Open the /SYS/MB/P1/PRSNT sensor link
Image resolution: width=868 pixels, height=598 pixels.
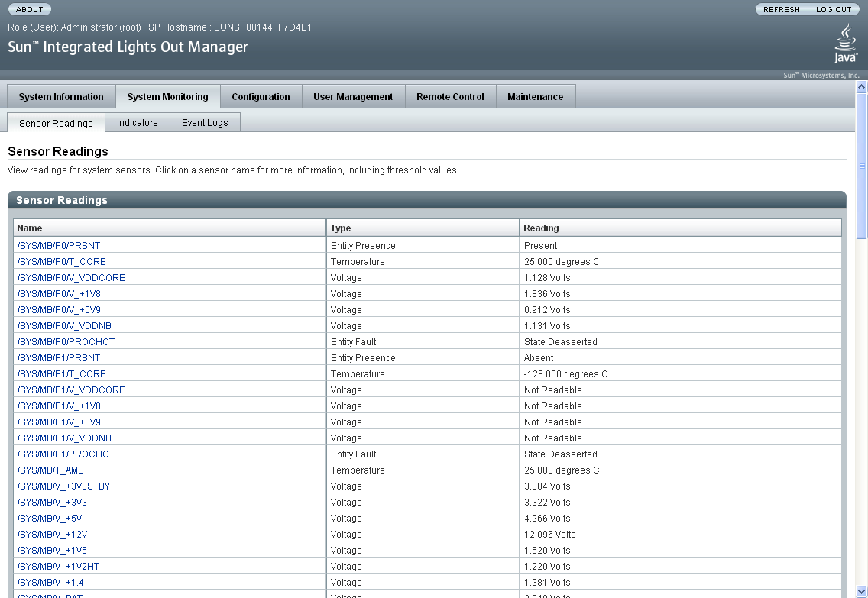pyautogui.click(x=59, y=358)
